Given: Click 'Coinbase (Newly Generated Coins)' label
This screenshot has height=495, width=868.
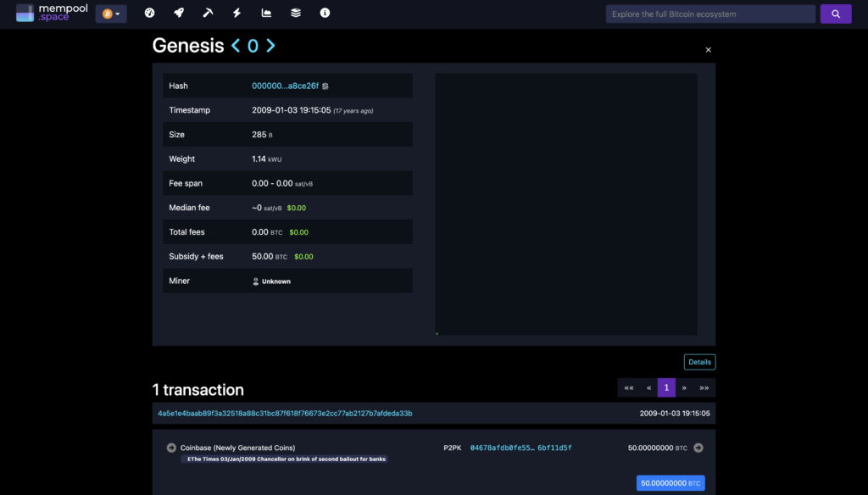Looking at the screenshot, I should [237, 448].
